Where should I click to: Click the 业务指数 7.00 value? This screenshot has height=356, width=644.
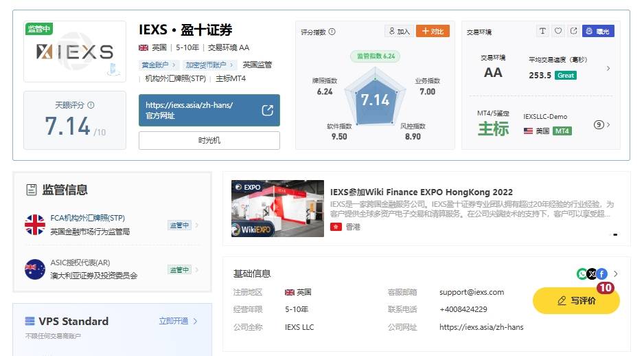pos(427,91)
